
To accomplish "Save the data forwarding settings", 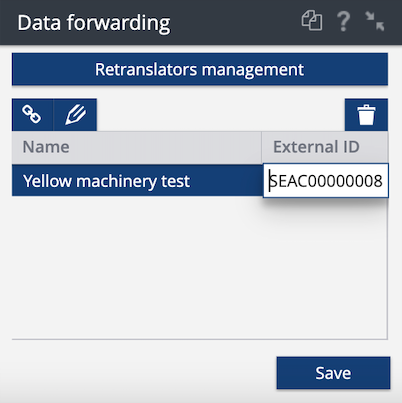I will click(x=333, y=373).
